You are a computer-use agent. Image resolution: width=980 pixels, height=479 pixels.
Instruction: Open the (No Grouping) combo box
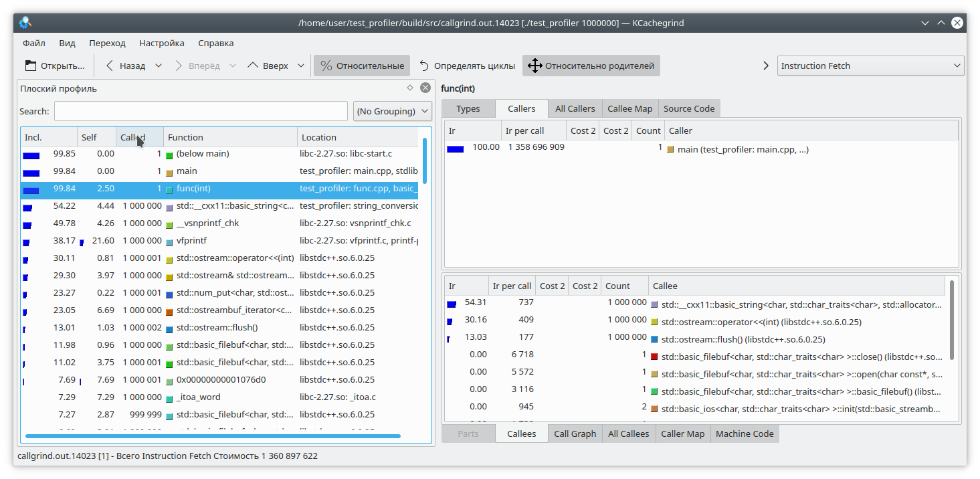click(393, 111)
